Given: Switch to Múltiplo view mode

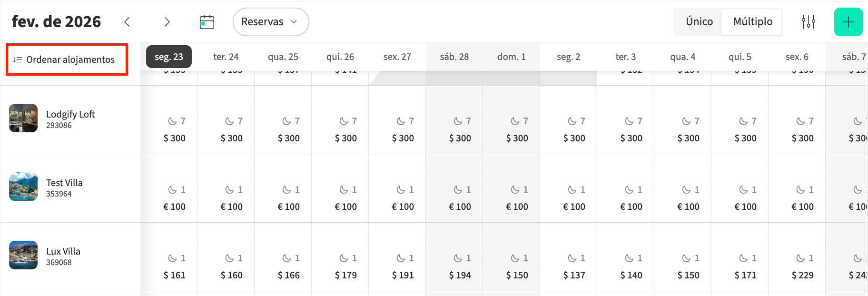Looking at the screenshot, I should [752, 22].
